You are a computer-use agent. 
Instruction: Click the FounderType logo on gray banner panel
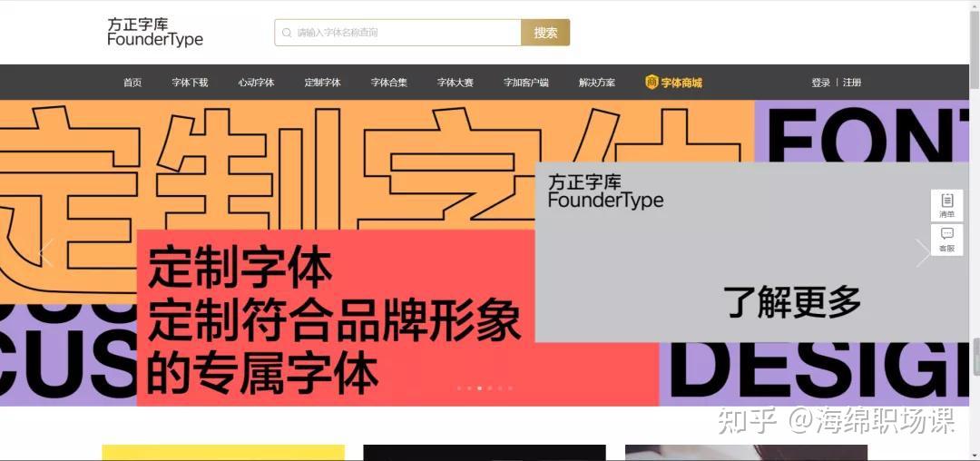[x=605, y=191]
